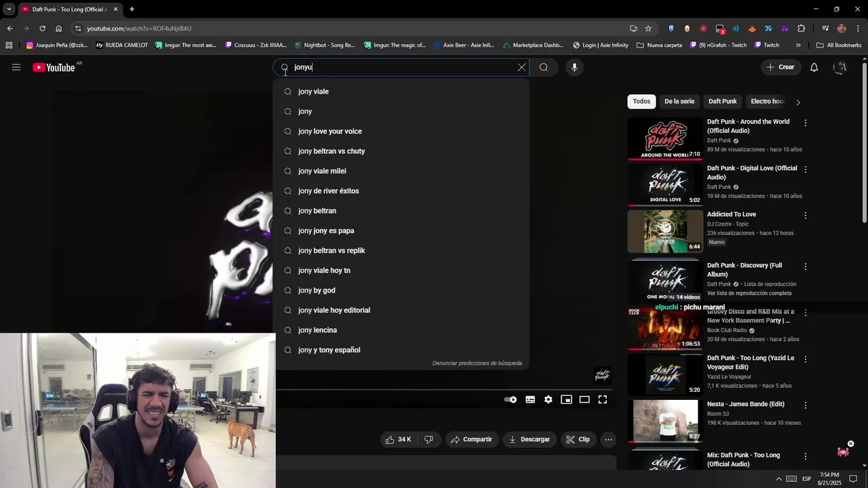Image resolution: width=868 pixels, height=488 pixels.
Task: Choose suggestion "jony love your voice"
Action: [401, 131]
